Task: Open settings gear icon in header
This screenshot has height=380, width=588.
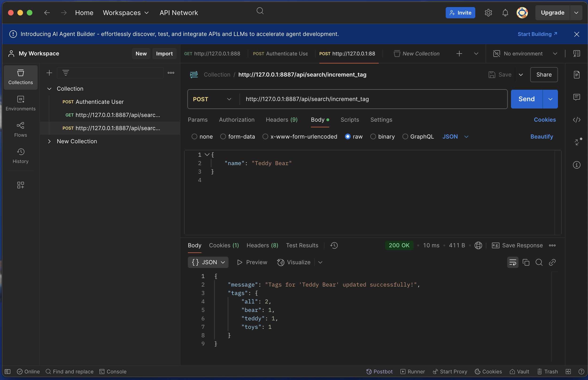Action: 488,13
